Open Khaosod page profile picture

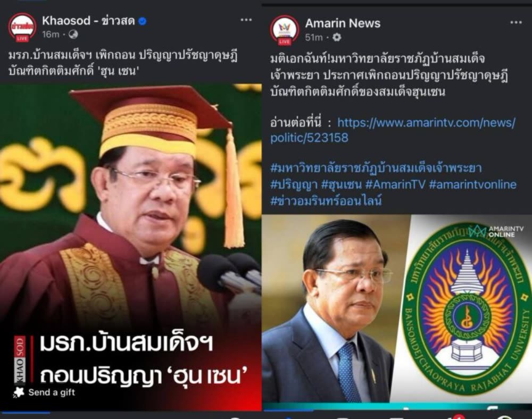click(22, 27)
